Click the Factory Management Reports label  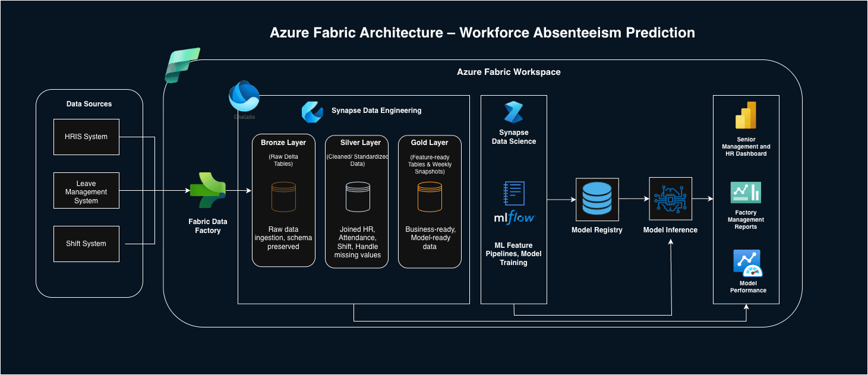pyautogui.click(x=746, y=220)
